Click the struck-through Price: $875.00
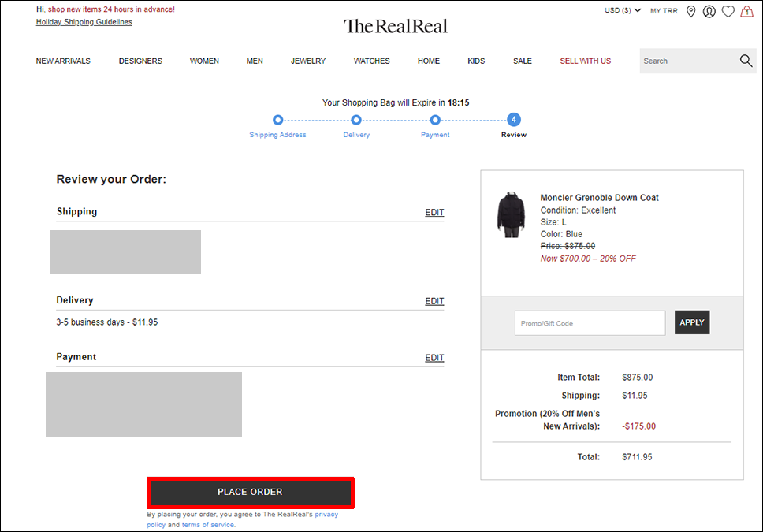This screenshot has height=532, width=763. (x=568, y=246)
